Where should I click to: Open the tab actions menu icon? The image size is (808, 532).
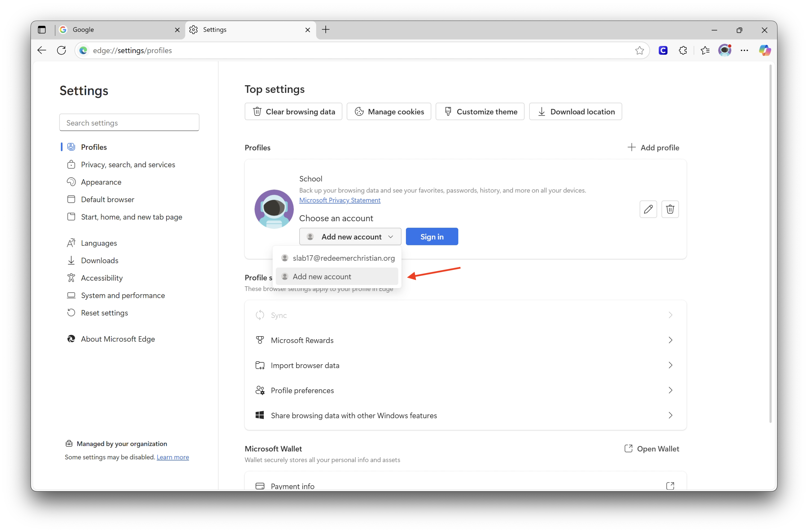pos(42,30)
